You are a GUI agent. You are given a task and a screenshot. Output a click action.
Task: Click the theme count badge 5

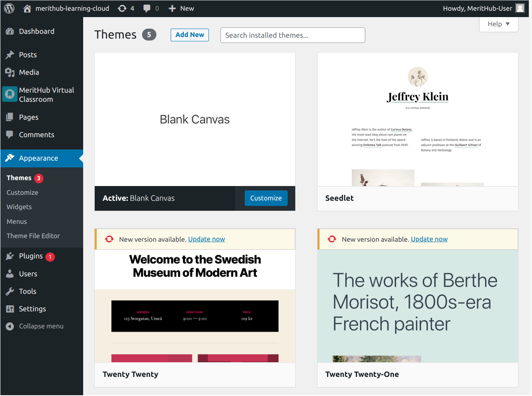[149, 35]
